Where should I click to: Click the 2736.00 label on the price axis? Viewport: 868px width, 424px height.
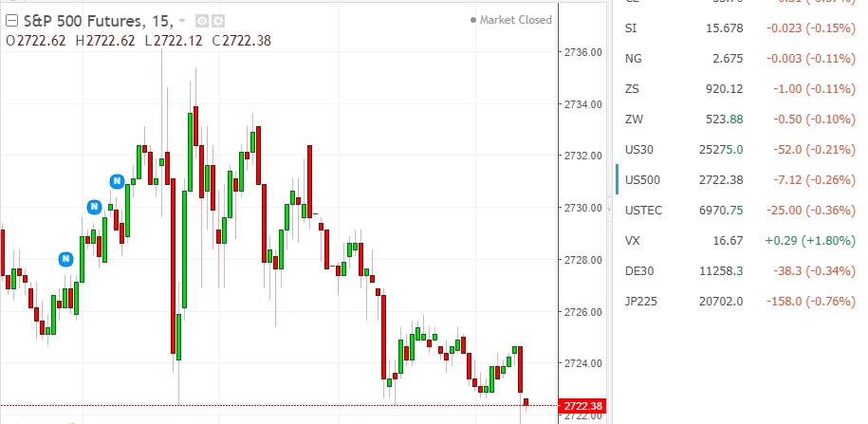582,52
